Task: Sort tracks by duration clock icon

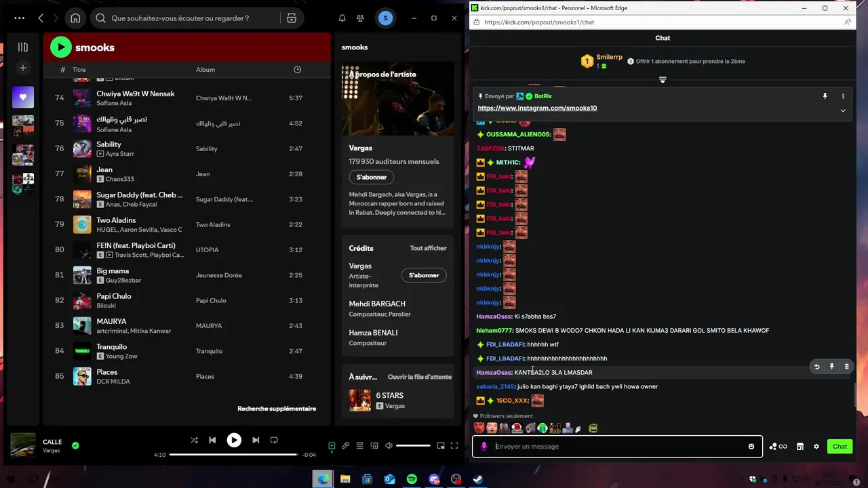Action: coord(297,70)
